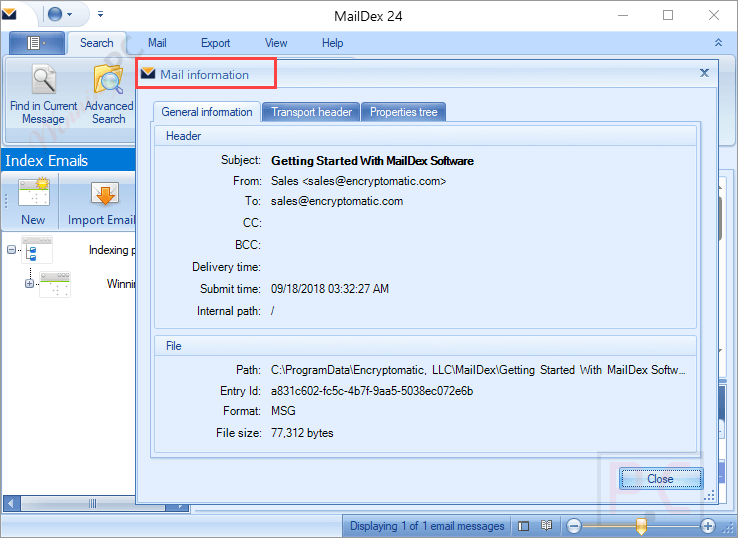Screen dimensions: 738x538
Task: Switch to reading view in the status bar
Action: point(546,526)
